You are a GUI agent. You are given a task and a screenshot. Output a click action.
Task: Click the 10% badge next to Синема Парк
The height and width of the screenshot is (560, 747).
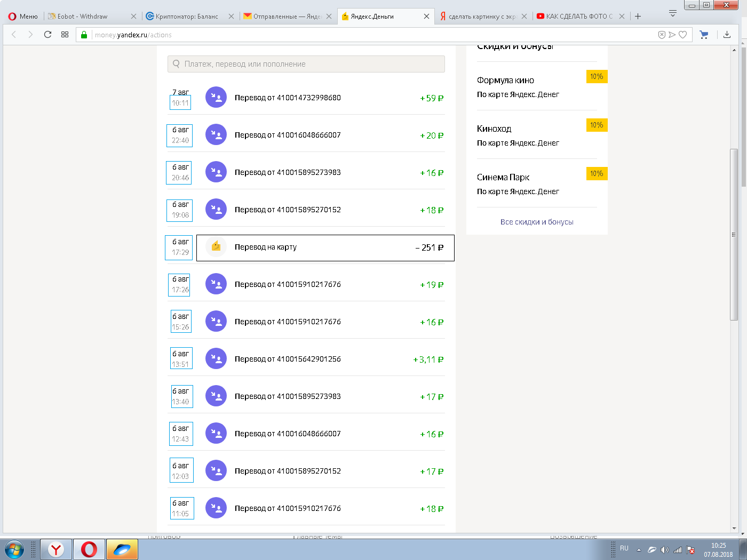point(597,173)
